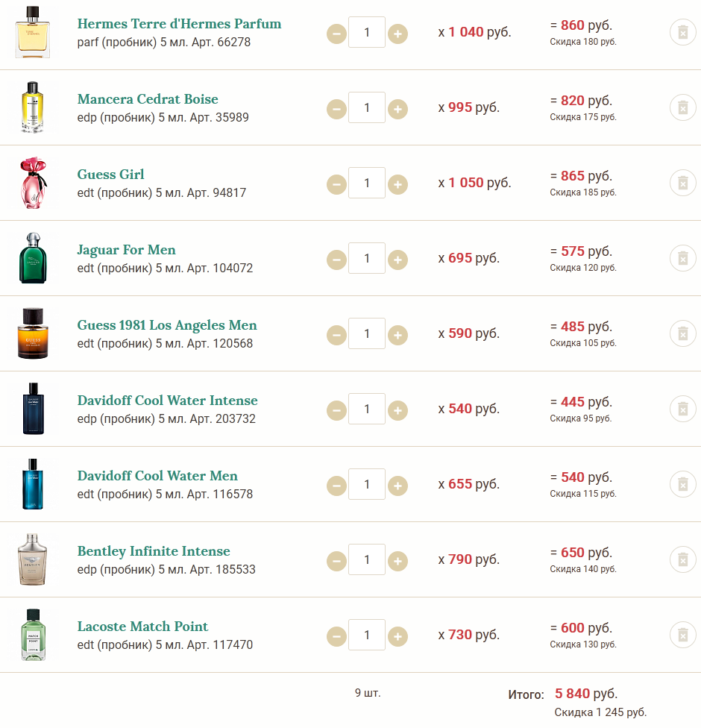
Task: Click the Guess Girl pink bottle image
Action: (x=34, y=183)
